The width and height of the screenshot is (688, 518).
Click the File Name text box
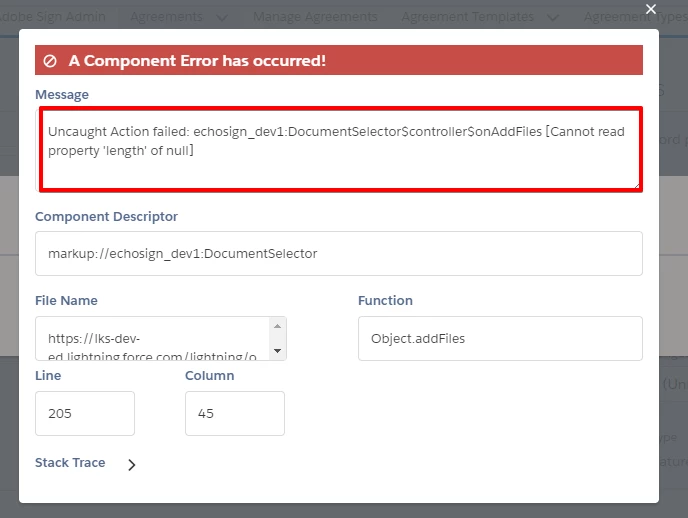(161, 339)
